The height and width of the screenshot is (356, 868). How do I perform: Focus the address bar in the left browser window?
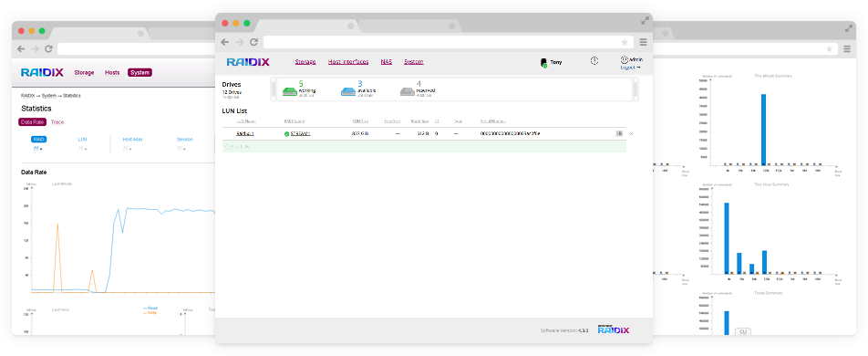pyautogui.click(x=136, y=48)
